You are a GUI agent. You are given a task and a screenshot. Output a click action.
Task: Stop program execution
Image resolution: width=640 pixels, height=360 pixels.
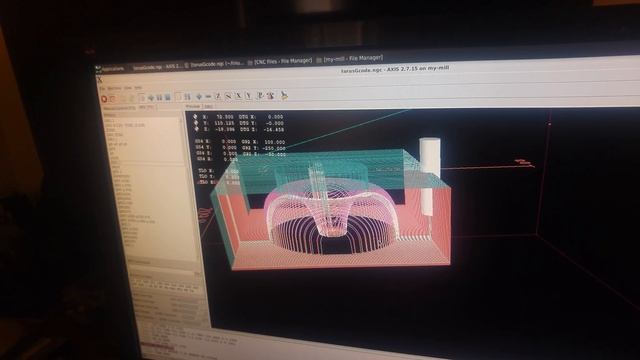[x=168, y=98]
